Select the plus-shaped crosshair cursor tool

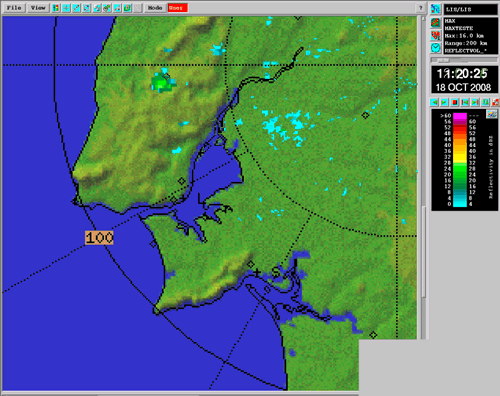point(66,8)
